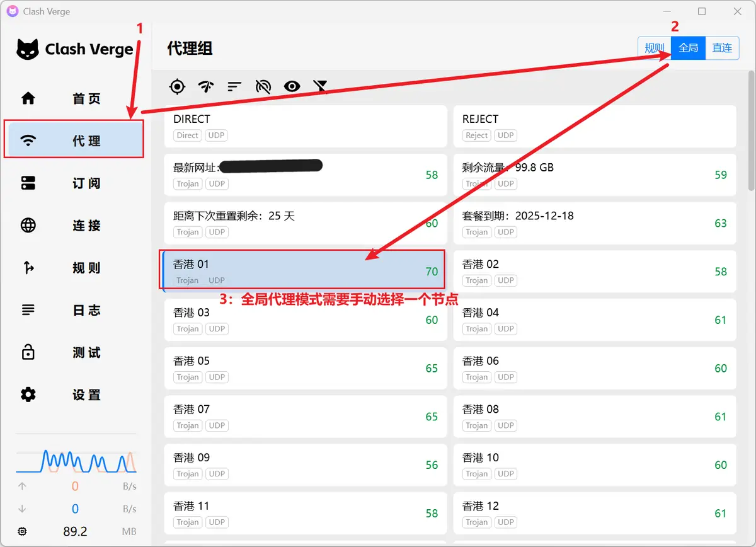This screenshot has height=547, width=756.
Task: Open the 订阅 subscriptions page label
Action: (86, 183)
